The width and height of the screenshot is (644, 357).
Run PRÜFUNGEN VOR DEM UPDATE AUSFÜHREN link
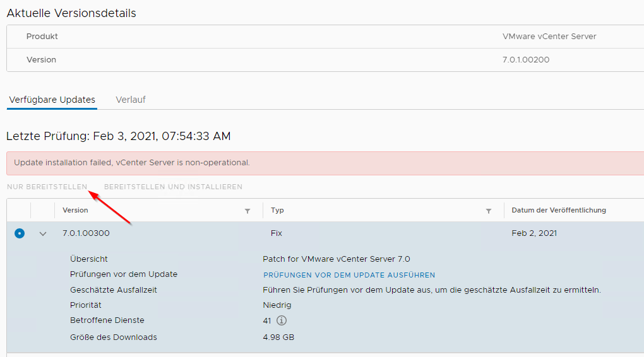pyautogui.click(x=349, y=275)
